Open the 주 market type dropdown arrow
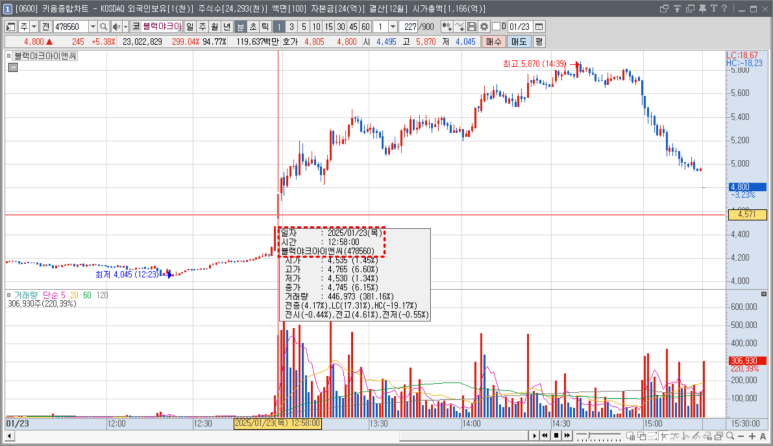Viewport: 773px width, 446px height. 34,27
